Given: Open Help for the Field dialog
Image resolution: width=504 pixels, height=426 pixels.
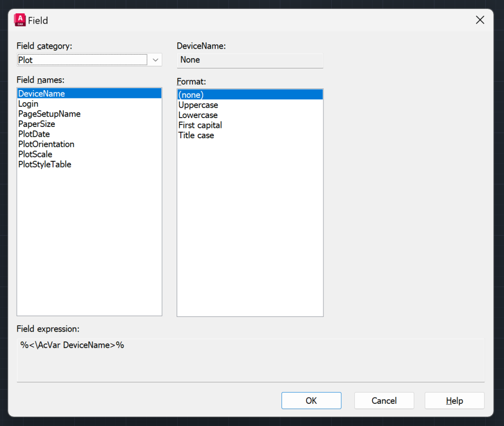Looking at the screenshot, I should click(454, 400).
